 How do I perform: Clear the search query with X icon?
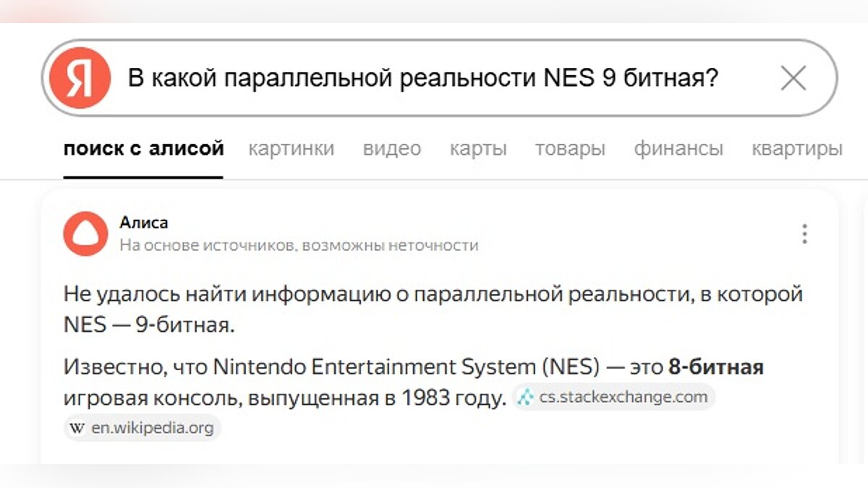(x=793, y=78)
